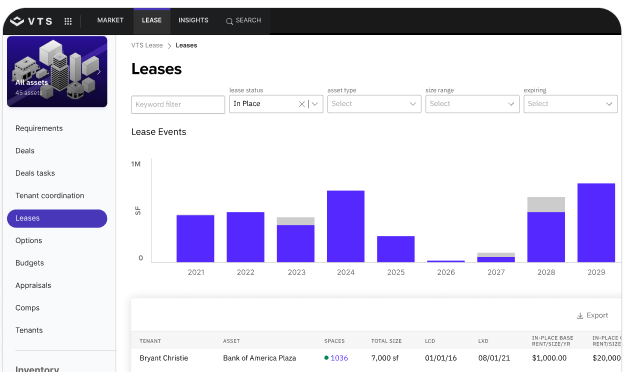
Task: Open the MARKET tab
Action: pyautogui.click(x=110, y=20)
